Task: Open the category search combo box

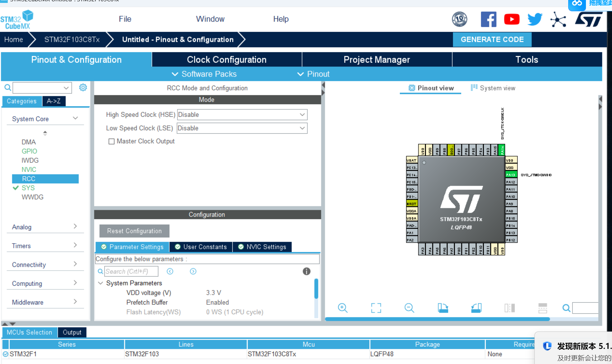Action: (42, 88)
